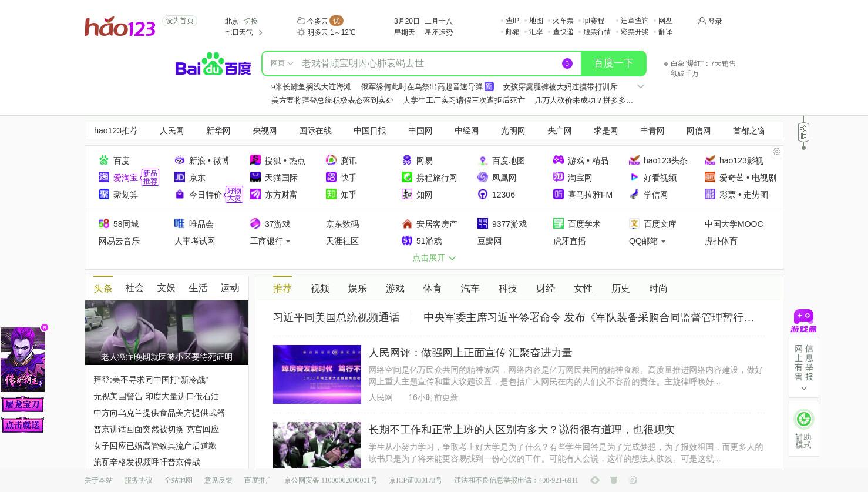Click the 快手 icon
The width and height of the screenshot is (868, 492).
click(x=331, y=177)
